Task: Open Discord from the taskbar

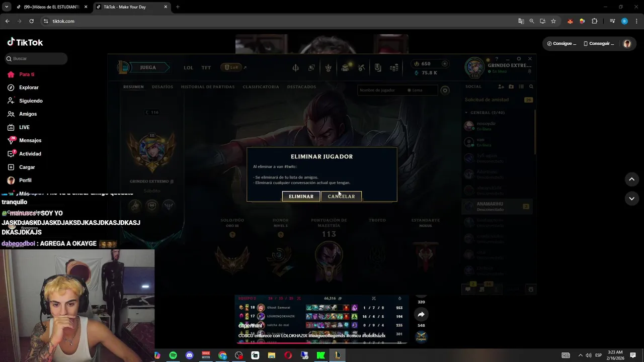Action: click(x=190, y=355)
